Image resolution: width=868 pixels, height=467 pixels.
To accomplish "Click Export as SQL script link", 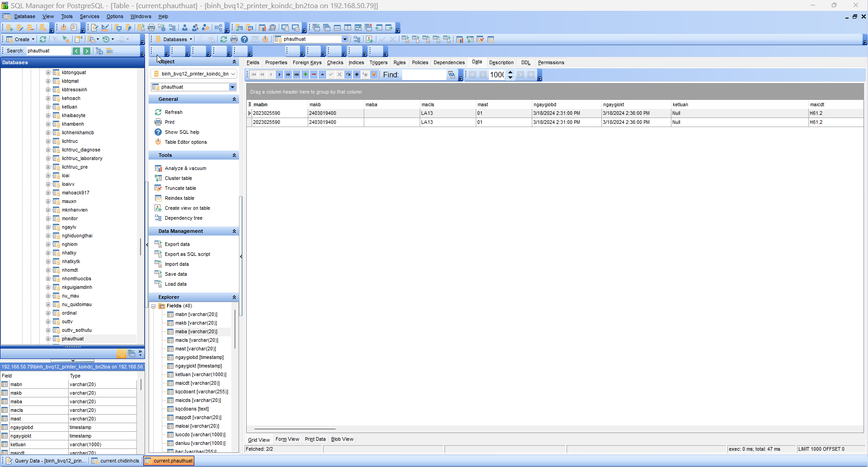I will tap(188, 254).
